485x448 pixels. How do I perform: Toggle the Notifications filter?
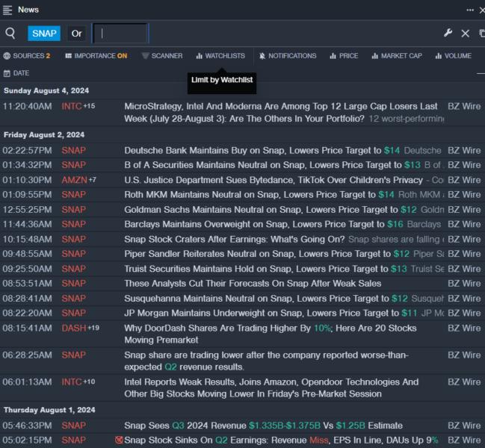288,56
